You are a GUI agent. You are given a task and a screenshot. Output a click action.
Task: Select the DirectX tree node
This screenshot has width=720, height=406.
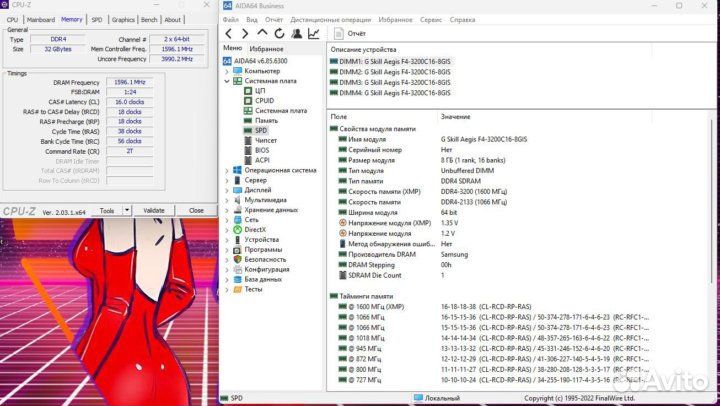(255, 229)
